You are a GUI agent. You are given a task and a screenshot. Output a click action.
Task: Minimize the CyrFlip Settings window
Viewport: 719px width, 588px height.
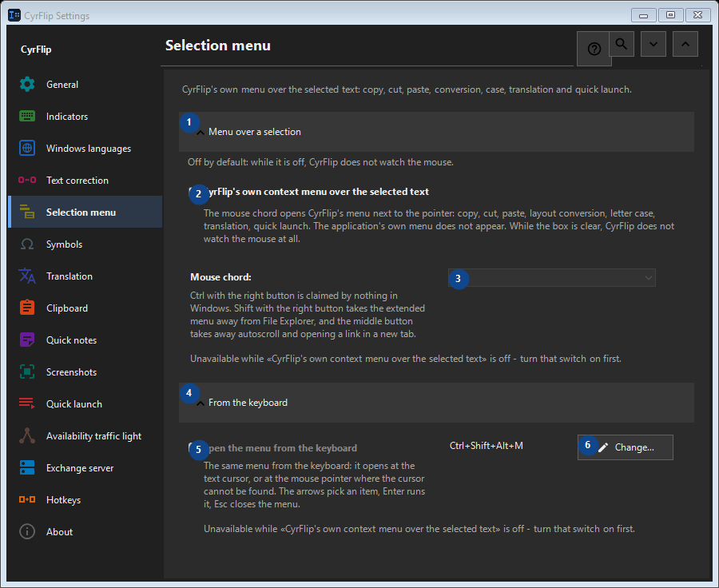pyautogui.click(x=643, y=15)
